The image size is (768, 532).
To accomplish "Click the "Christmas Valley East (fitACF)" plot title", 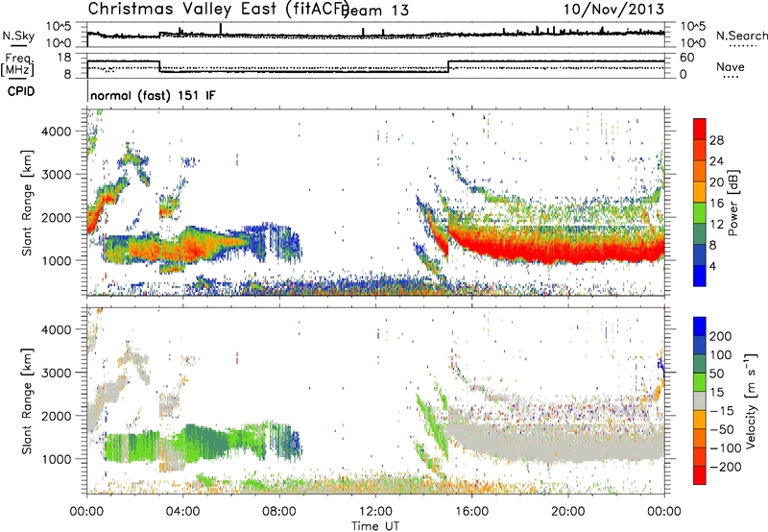I will tap(218, 9).
